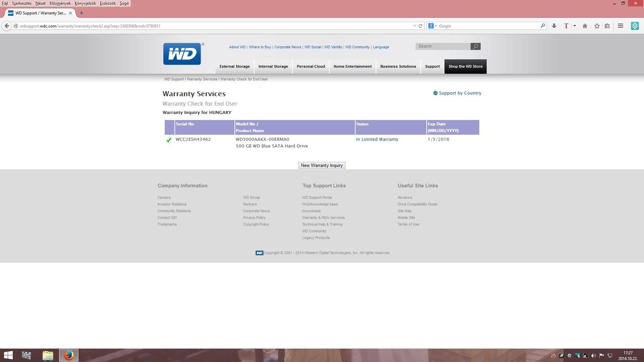
Task: Click the WD logo in header
Action: pyautogui.click(x=182, y=54)
